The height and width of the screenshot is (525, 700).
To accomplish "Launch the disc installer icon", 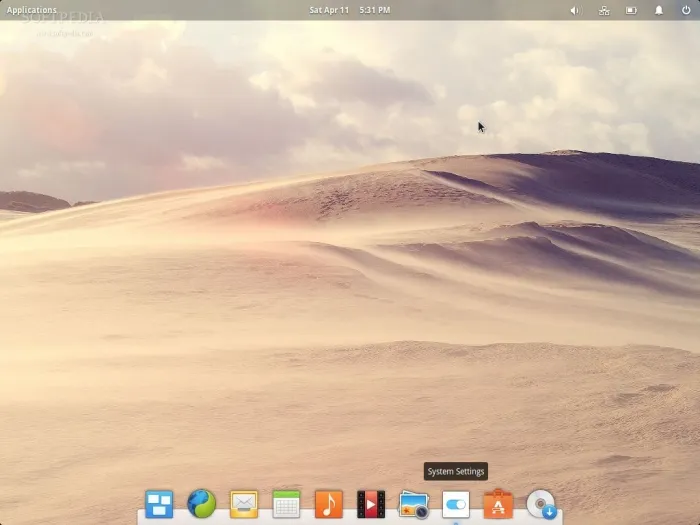I will click(541, 504).
